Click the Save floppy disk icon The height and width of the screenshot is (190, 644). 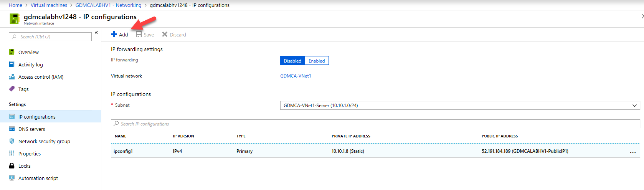click(139, 34)
